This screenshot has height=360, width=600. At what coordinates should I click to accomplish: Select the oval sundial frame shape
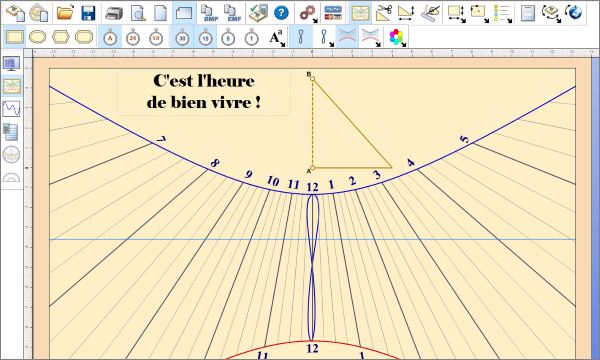point(38,37)
